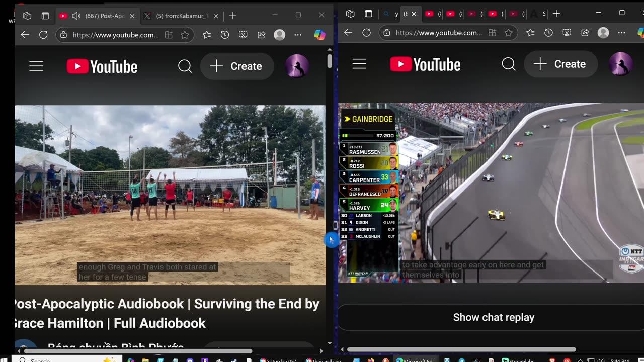Open YouTube search in left window
Screen dimensions: 644x362
click(185, 66)
